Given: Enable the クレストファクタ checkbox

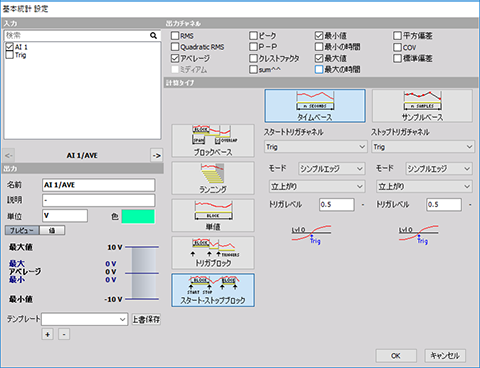Looking at the screenshot, I should tap(253, 58).
